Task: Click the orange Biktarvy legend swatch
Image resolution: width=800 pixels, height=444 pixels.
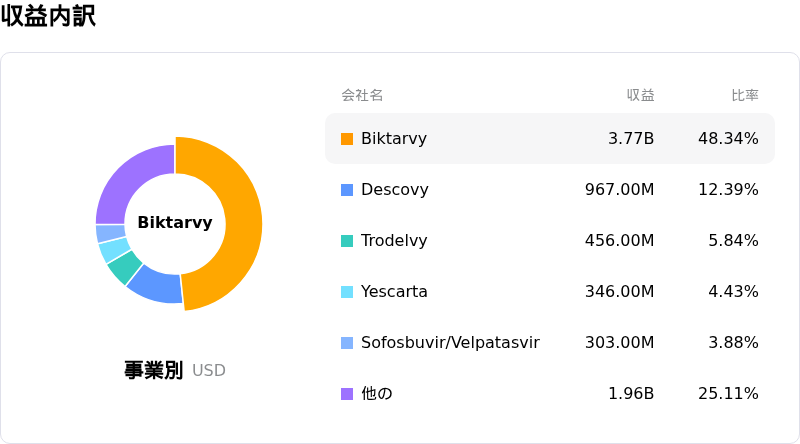Action: [347, 139]
